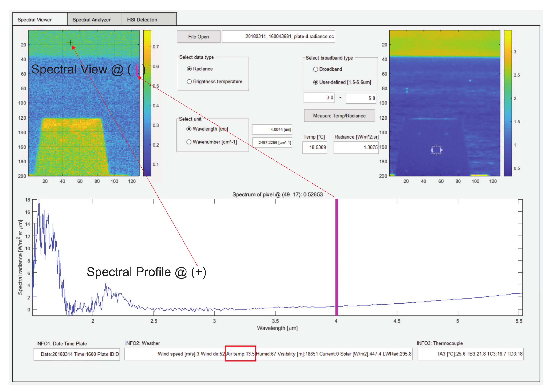Image resolution: width=548 pixels, height=392 pixels.
Task: Click the wavelength value field showing 4.0044 [um]
Action: click(x=272, y=129)
